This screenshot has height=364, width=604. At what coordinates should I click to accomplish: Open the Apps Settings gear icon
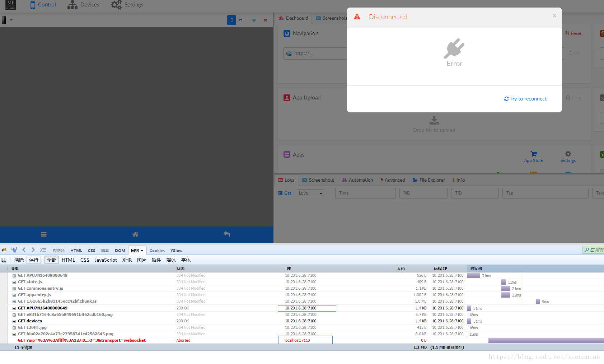tap(568, 154)
